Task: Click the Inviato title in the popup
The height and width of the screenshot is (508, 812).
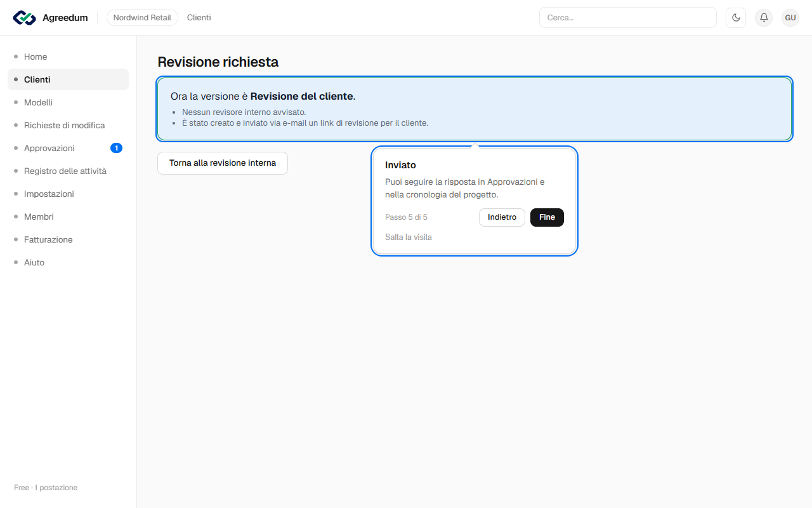Action: click(400, 165)
